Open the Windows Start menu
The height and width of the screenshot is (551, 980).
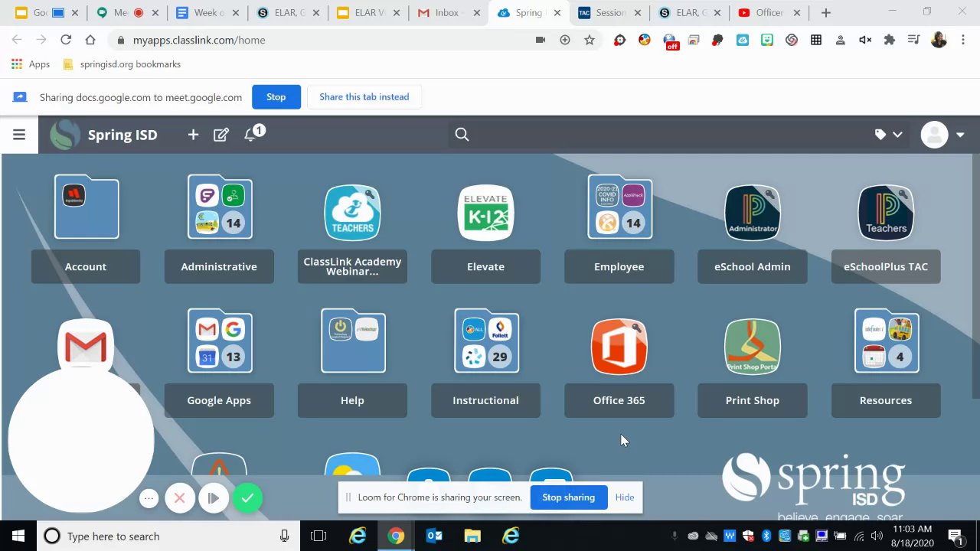[x=18, y=536]
